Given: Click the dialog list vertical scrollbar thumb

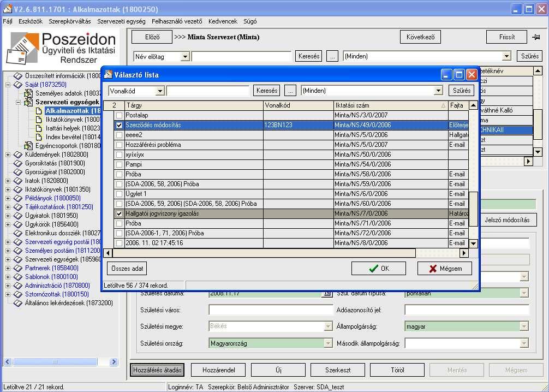Looking at the screenshot, I should (473, 209).
